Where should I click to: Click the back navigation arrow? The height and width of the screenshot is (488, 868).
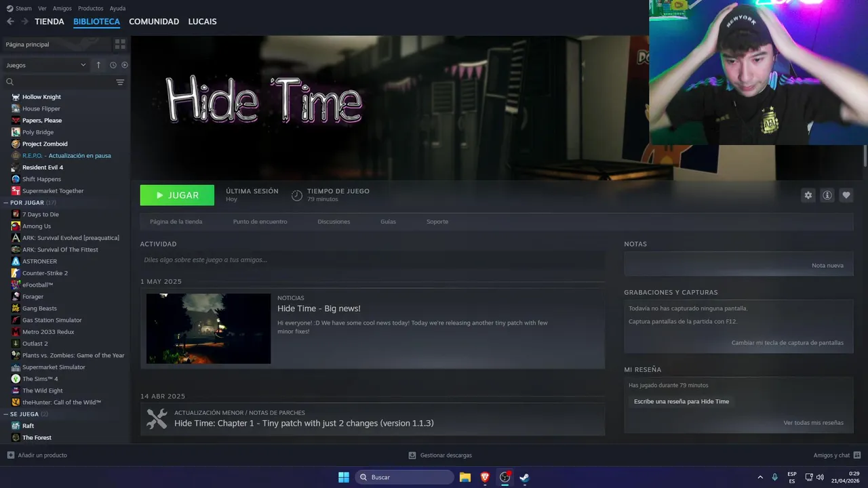point(10,22)
